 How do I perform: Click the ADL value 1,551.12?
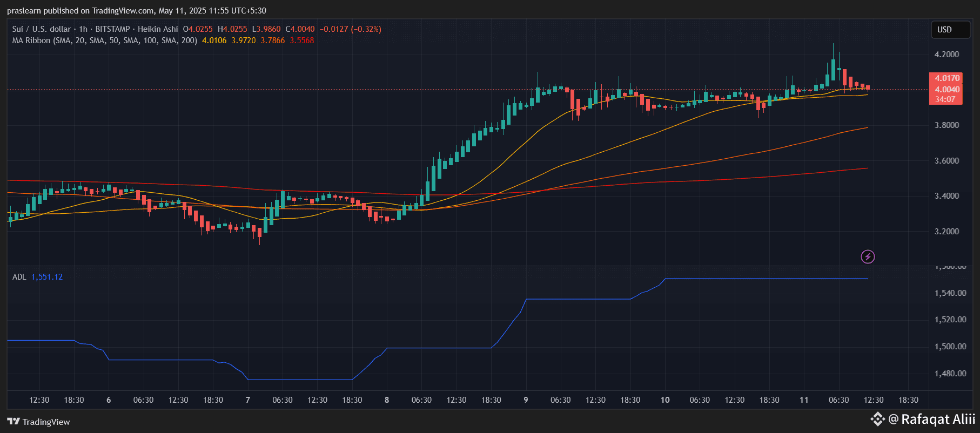(x=47, y=277)
